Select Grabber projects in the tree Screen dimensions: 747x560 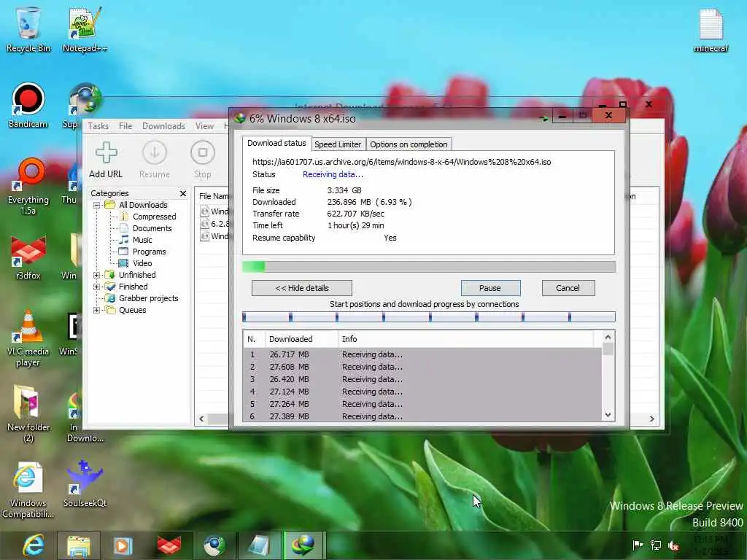[x=148, y=298]
